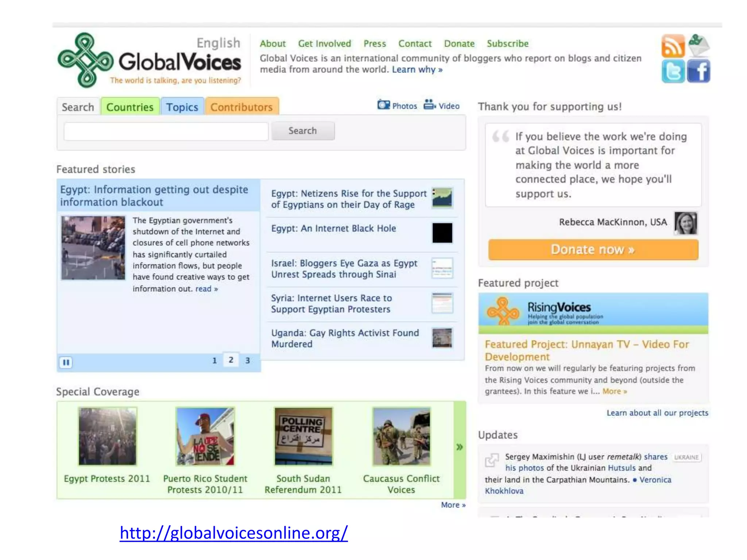
Task: Open the Get Involved menu link
Action: point(325,44)
